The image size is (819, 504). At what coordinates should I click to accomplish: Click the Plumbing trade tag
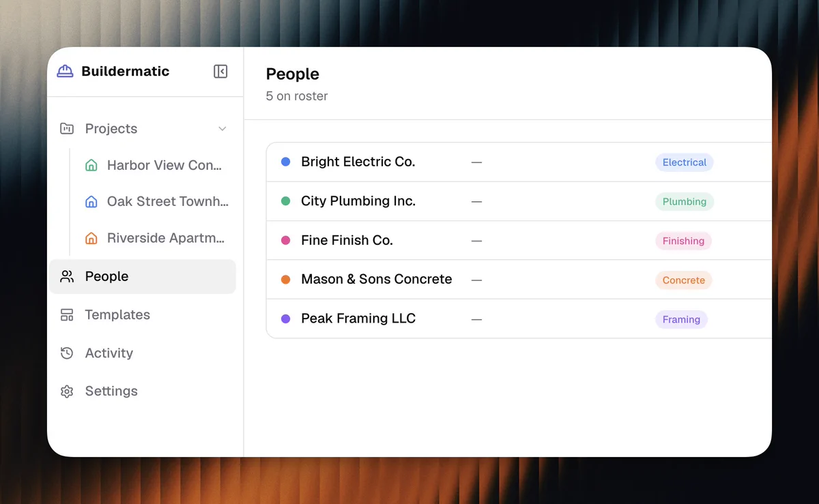(x=685, y=201)
